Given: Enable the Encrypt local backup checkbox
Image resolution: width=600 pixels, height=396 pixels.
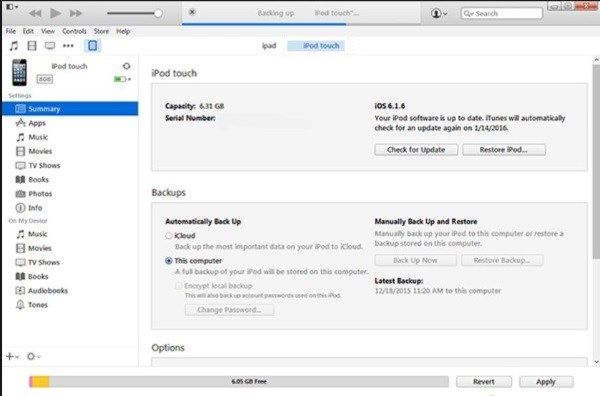Looking at the screenshot, I should tap(178, 286).
